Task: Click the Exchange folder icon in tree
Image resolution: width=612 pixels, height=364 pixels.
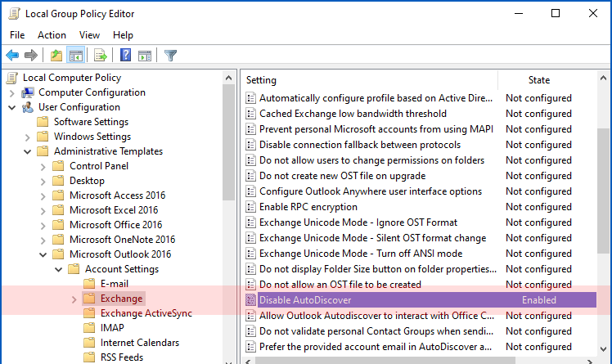Action: click(89, 299)
